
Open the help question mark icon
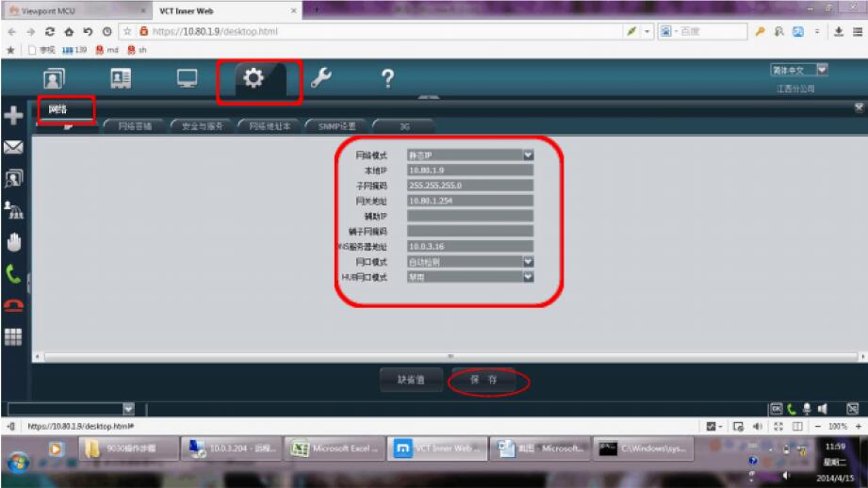[x=386, y=81]
